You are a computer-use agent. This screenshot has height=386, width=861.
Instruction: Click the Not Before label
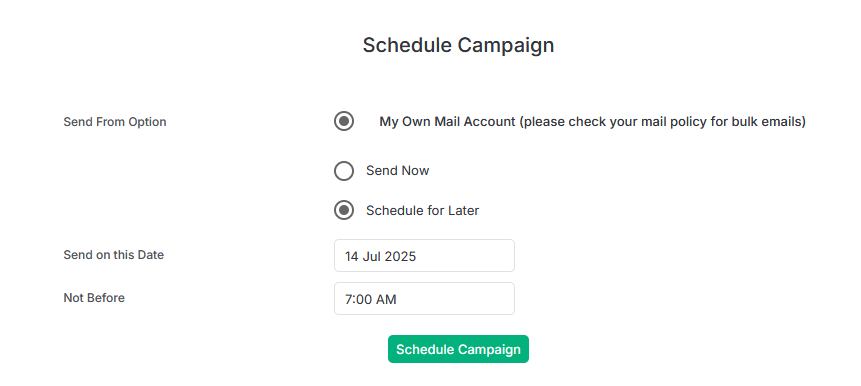[94, 298]
